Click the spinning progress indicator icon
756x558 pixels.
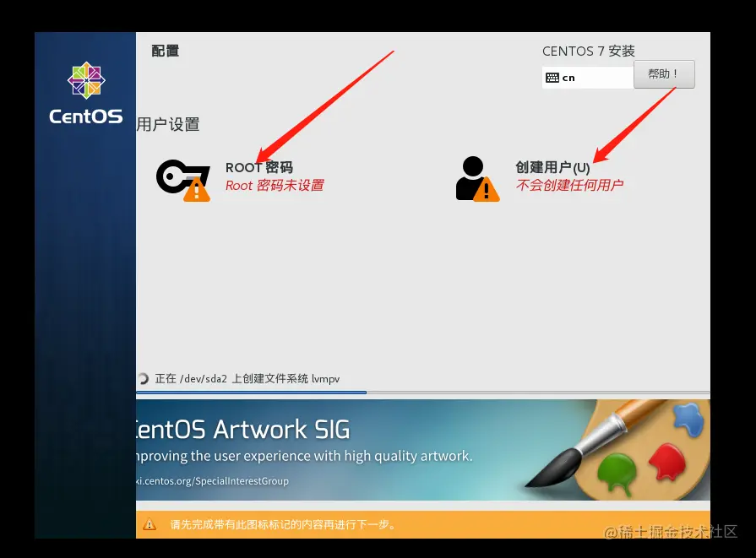click(x=144, y=378)
